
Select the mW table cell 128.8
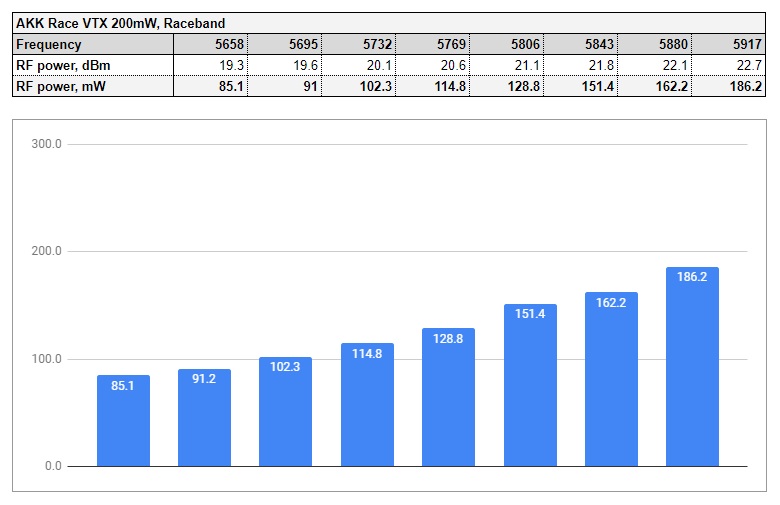pos(506,86)
